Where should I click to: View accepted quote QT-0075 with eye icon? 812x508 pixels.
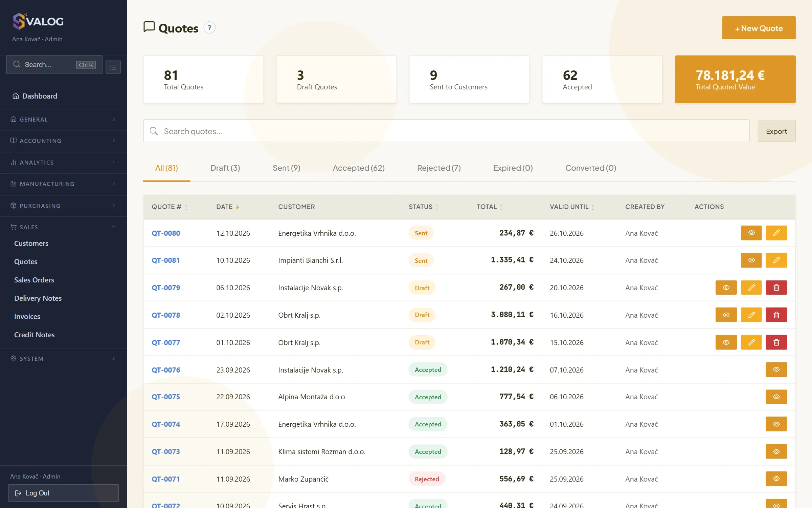click(x=776, y=397)
